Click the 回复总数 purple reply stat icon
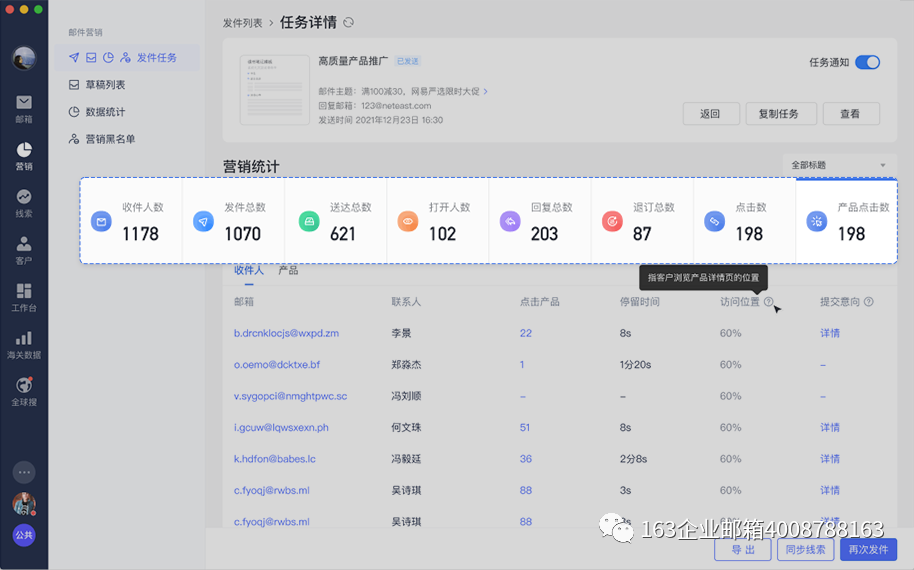The width and height of the screenshot is (914, 570). [510, 221]
